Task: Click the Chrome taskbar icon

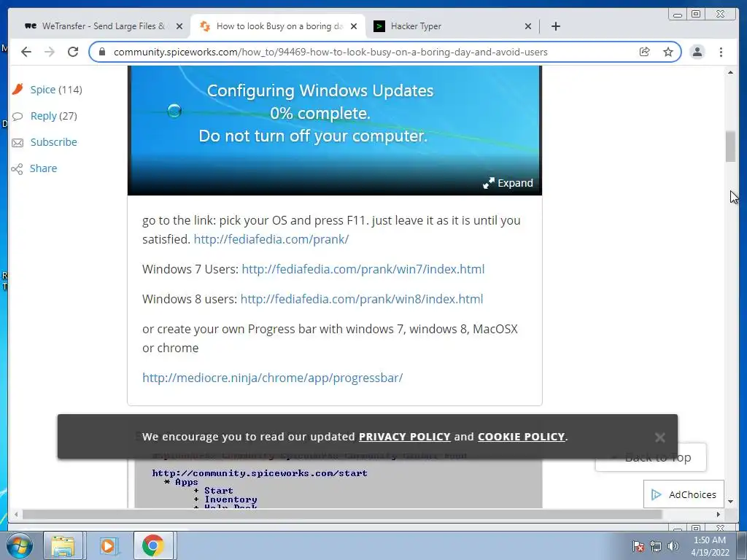Action: tap(153, 545)
